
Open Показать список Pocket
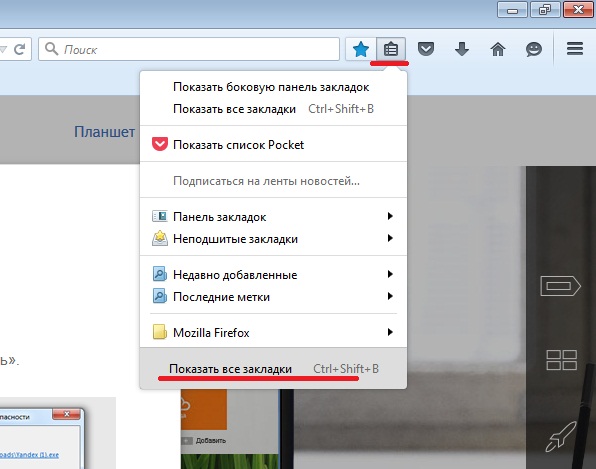coord(273,145)
